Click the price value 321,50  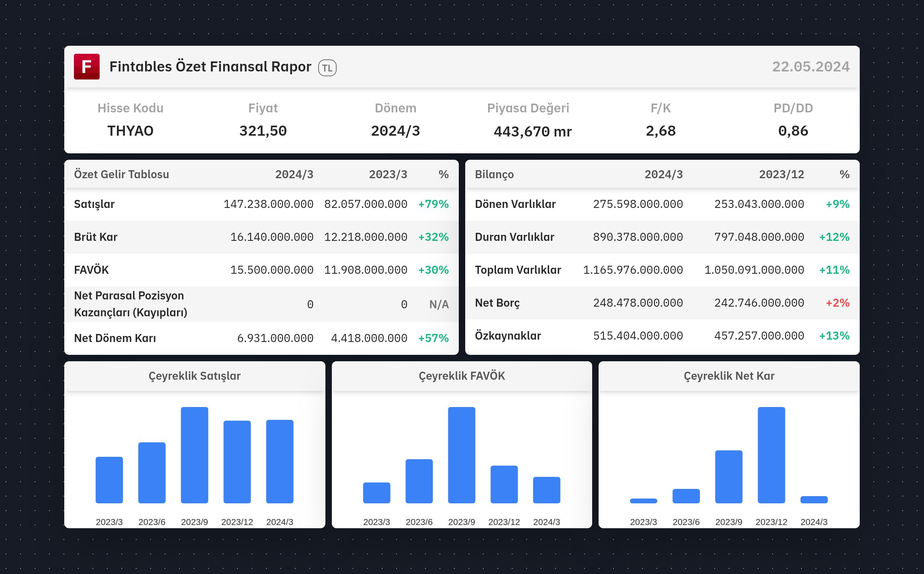(x=263, y=131)
